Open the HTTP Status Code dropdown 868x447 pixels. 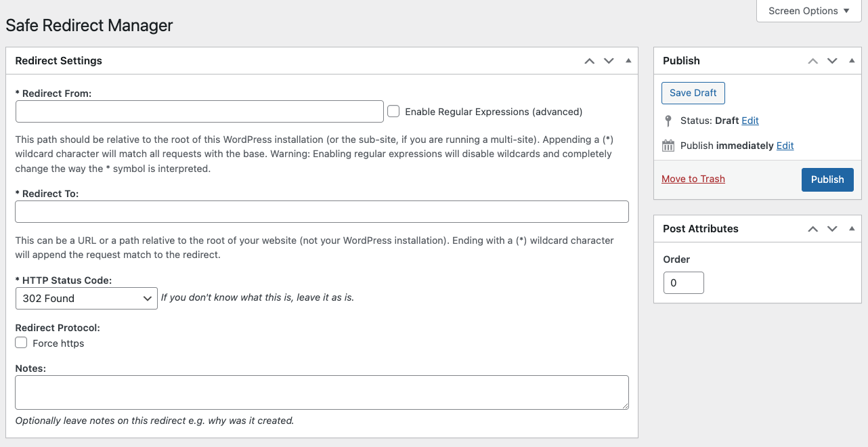[86, 298]
